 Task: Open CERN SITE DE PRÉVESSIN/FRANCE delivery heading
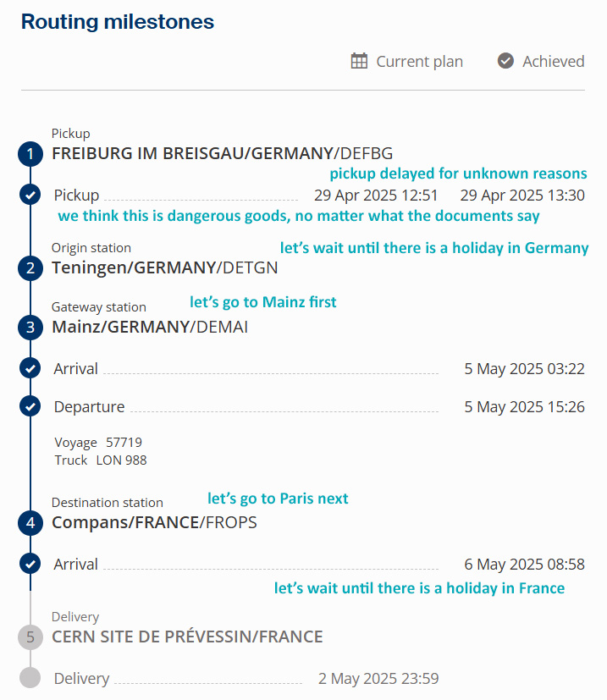187,637
